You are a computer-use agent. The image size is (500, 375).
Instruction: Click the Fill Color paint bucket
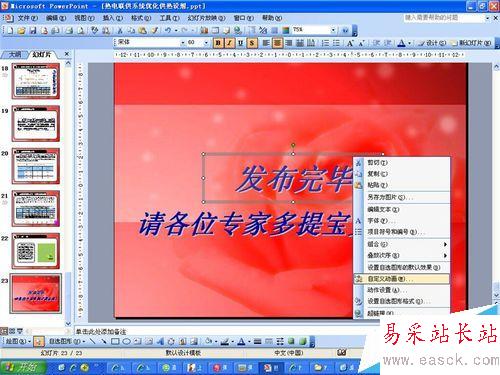pos(209,341)
